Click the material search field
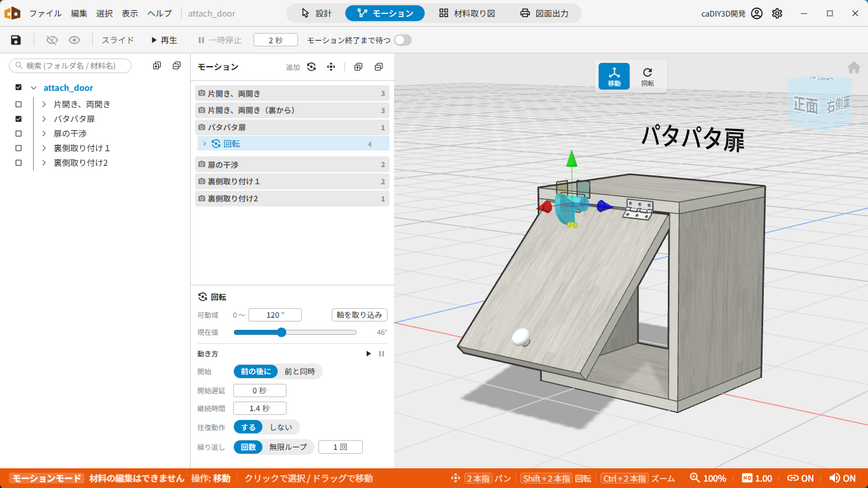Image resolution: width=868 pixels, height=488 pixels. 70,65
